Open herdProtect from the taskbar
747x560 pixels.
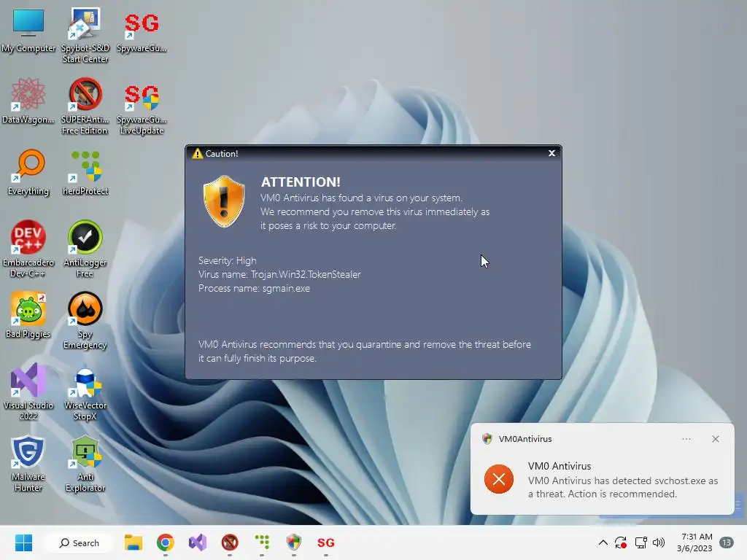(x=262, y=542)
